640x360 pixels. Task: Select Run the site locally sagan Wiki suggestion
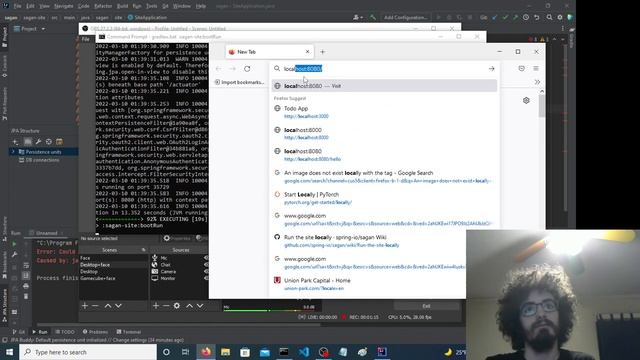(384, 241)
